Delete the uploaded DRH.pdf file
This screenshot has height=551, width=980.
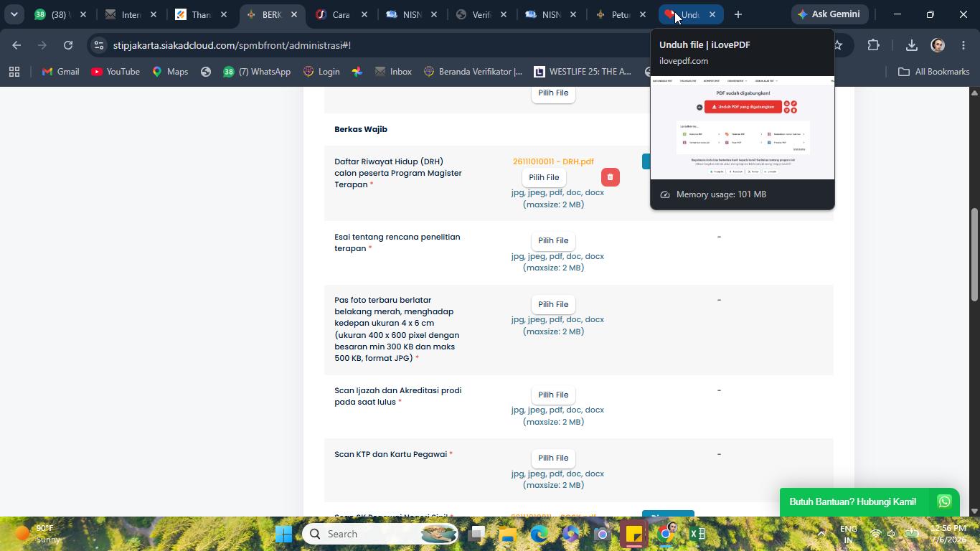tap(610, 177)
